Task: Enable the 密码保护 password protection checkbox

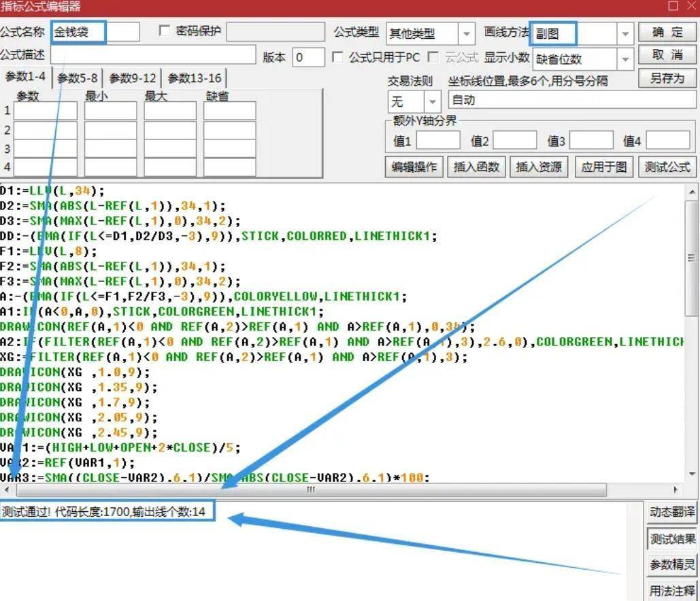Action: (x=165, y=31)
